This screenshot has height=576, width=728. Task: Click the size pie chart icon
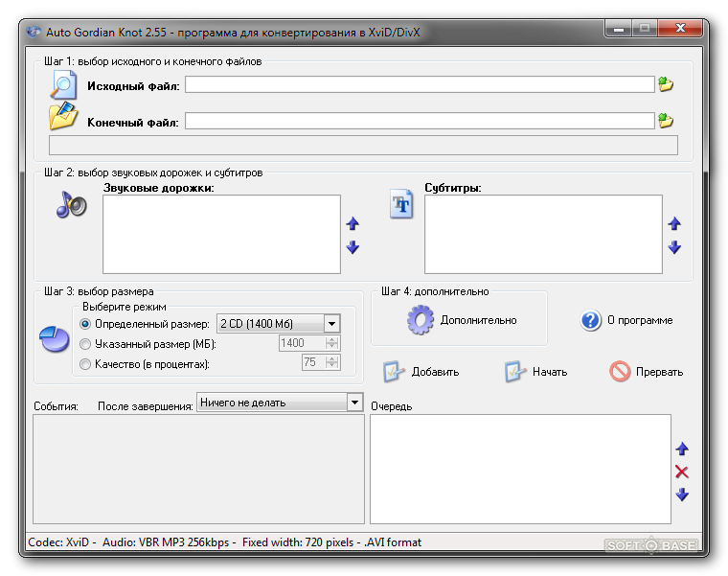pyautogui.click(x=55, y=339)
